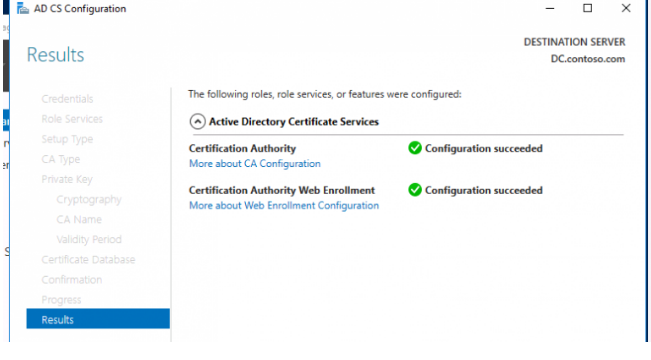Click Certification Authority success checkmark icon
651x360 pixels.
(415, 148)
